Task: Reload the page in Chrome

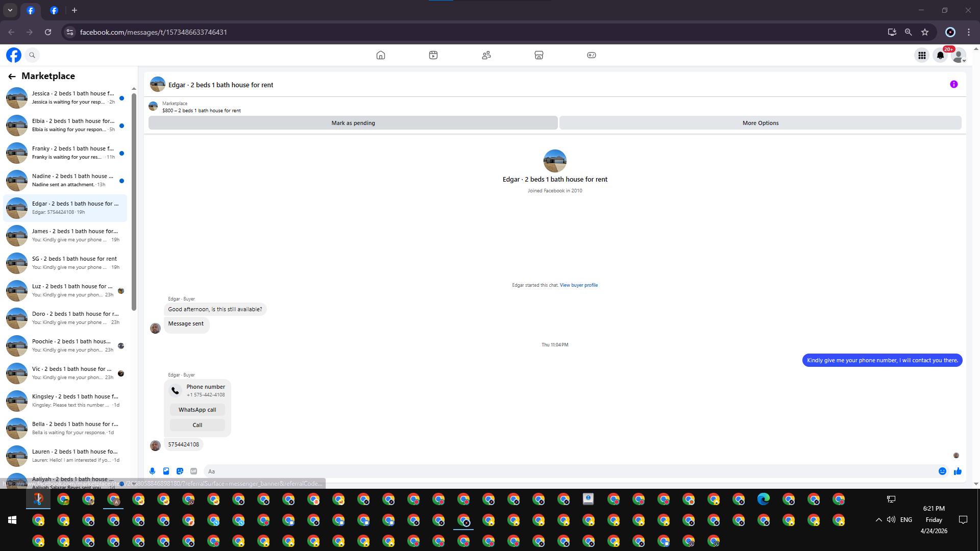Action: pyautogui.click(x=48, y=32)
